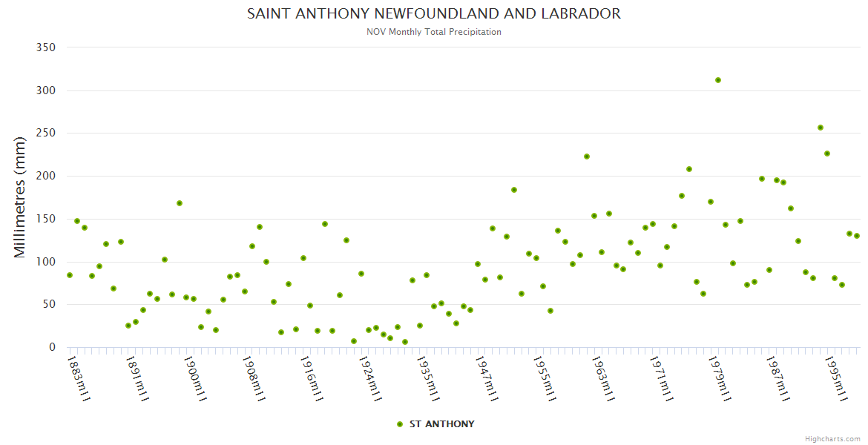Click the 1947m11 x-axis label
Screen dimensions: 868x445
(x=487, y=378)
